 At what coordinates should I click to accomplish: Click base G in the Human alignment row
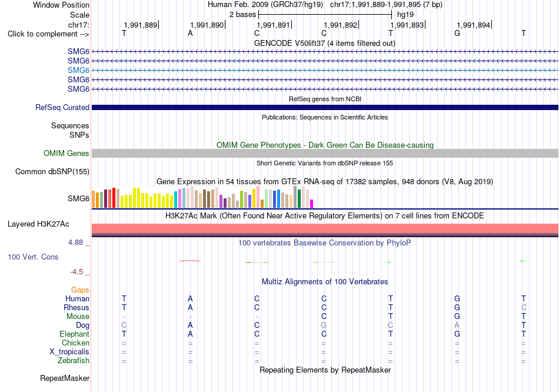(457, 298)
